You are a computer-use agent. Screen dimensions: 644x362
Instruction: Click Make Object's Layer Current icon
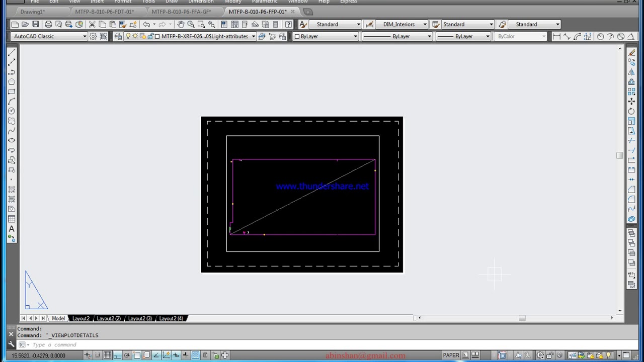pyautogui.click(x=263, y=36)
